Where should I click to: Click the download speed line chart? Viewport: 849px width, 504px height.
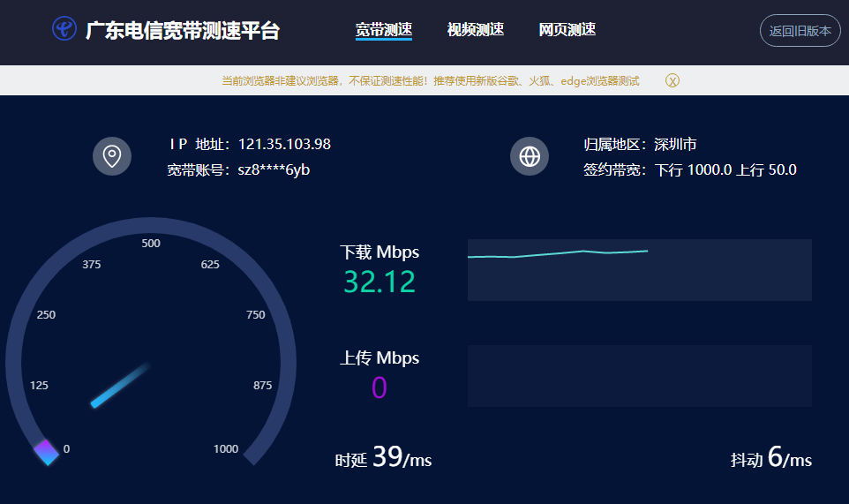639,269
